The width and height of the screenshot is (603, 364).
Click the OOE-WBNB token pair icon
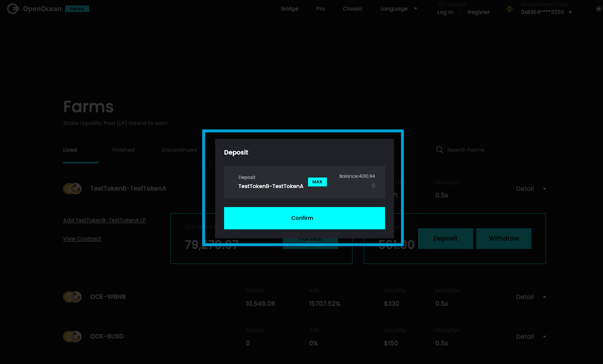72,297
